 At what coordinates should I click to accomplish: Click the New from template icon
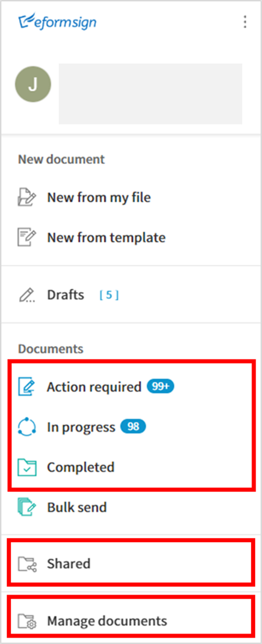[27, 237]
